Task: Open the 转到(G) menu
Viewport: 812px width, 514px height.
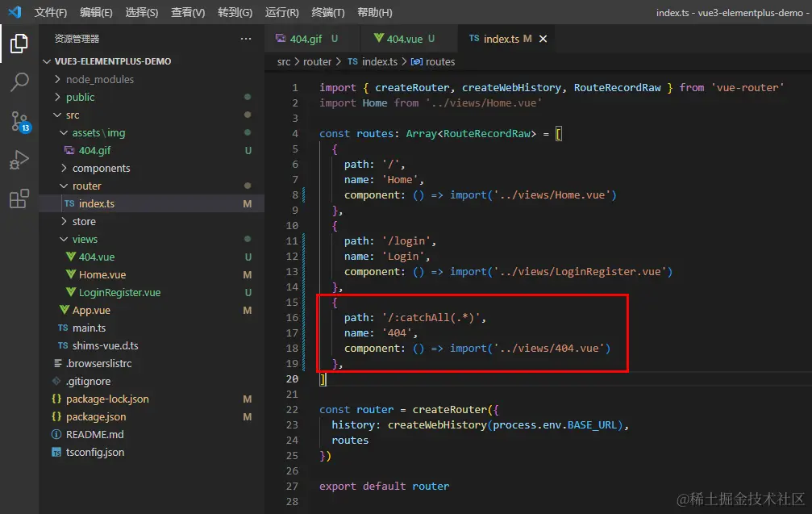Action: pyautogui.click(x=235, y=12)
